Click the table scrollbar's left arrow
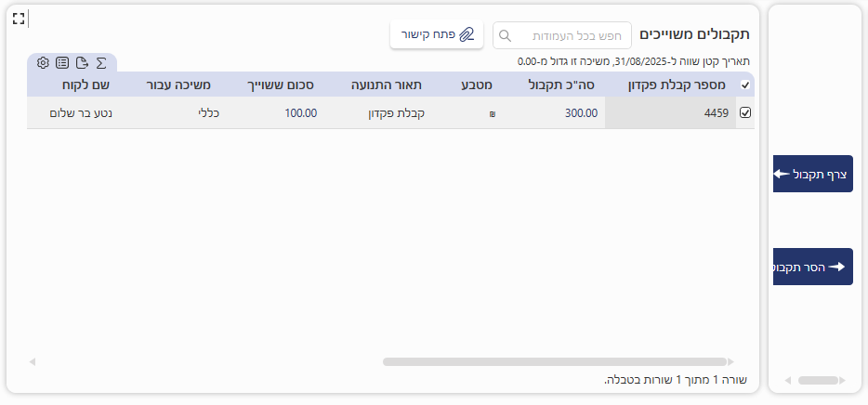This screenshot has height=405, width=868. (x=33, y=361)
